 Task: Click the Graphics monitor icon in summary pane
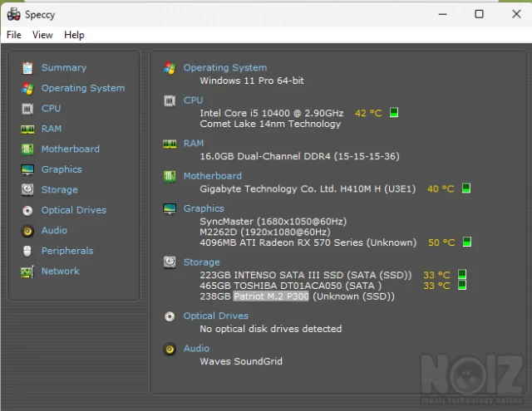pos(170,209)
